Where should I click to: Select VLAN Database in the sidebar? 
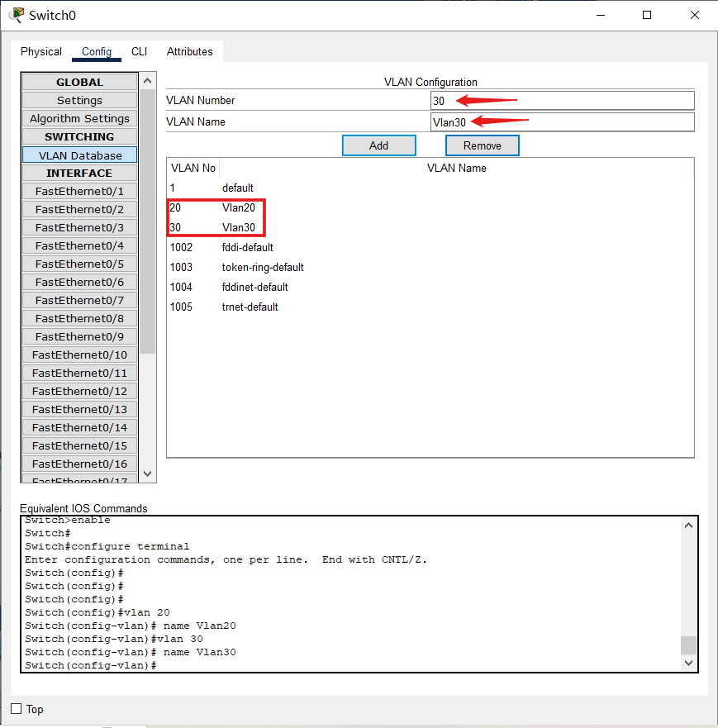pyautogui.click(x=79, y=155)
